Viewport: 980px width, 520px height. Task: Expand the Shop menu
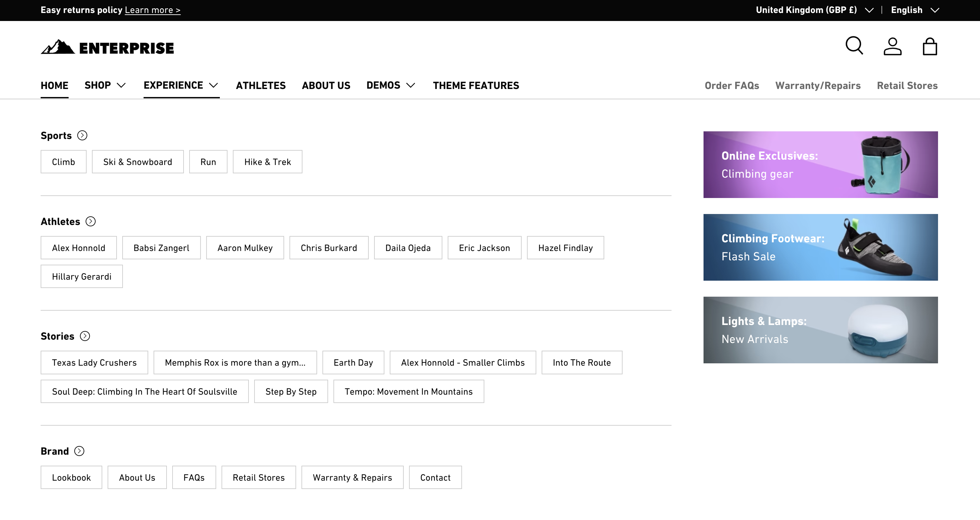pos(105,85)
